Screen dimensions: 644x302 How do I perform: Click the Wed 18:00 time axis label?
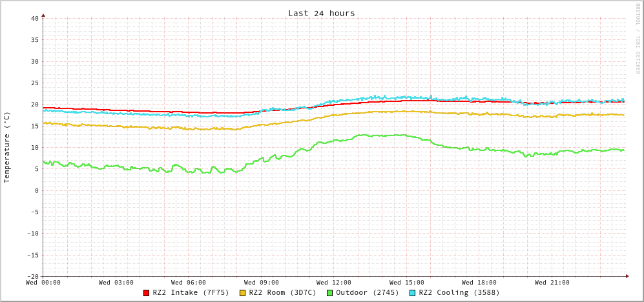pos(479,283)
